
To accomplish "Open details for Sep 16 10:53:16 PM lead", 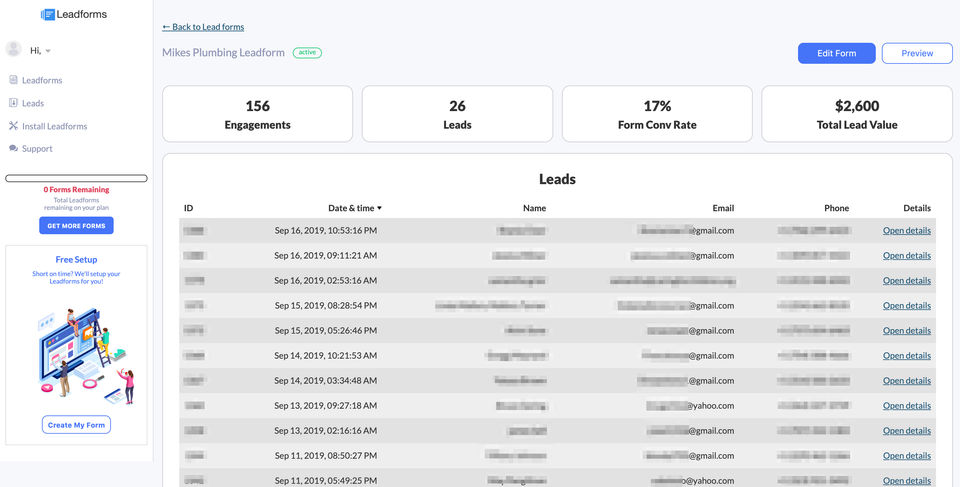I will (x=906, y=231).
